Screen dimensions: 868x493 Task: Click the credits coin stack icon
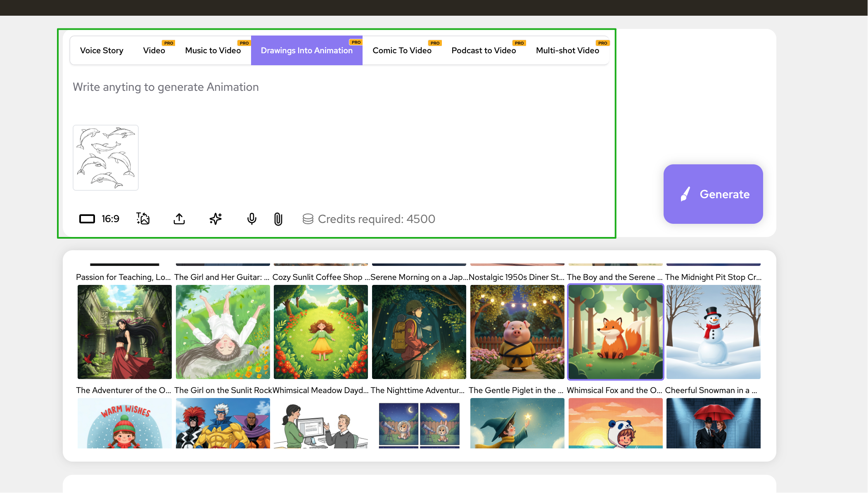tap(308, 219)
